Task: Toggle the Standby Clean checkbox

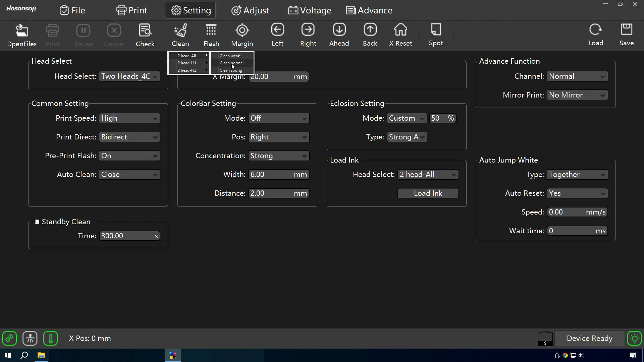Action: 37,222
